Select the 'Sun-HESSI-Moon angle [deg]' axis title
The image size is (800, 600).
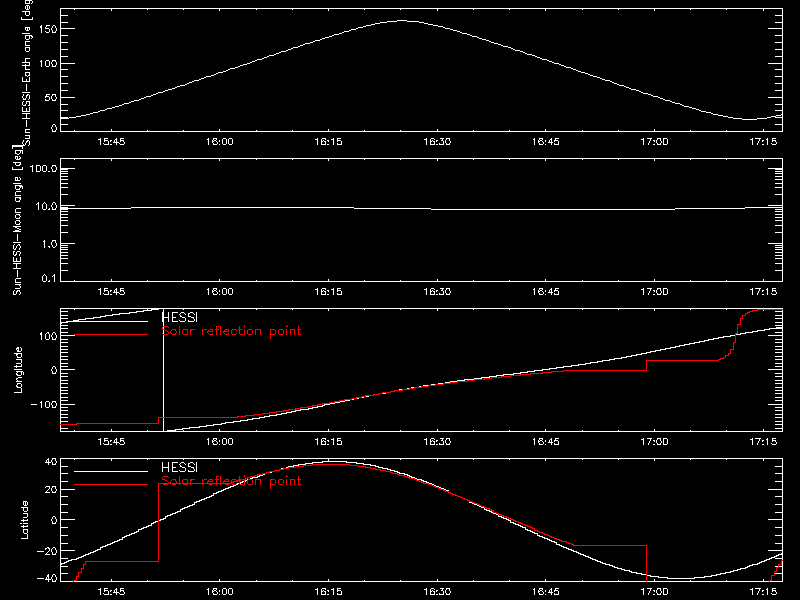click(17, 220)
